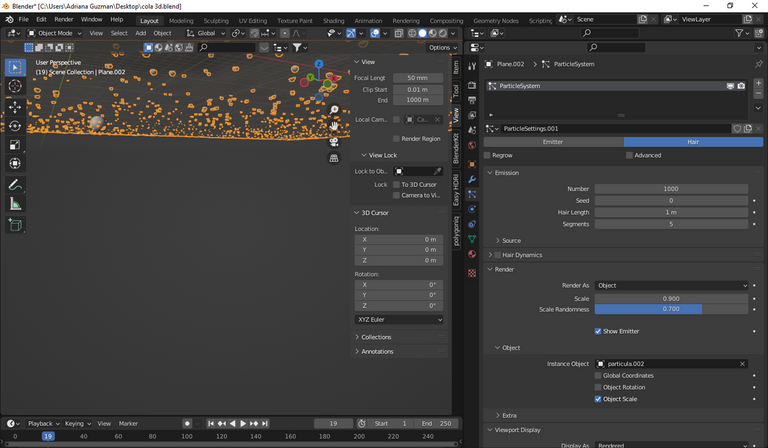The width and height of the screenshot is (768, 448).
Task: Open the Output properties tab icon
Action: [472, 100]
